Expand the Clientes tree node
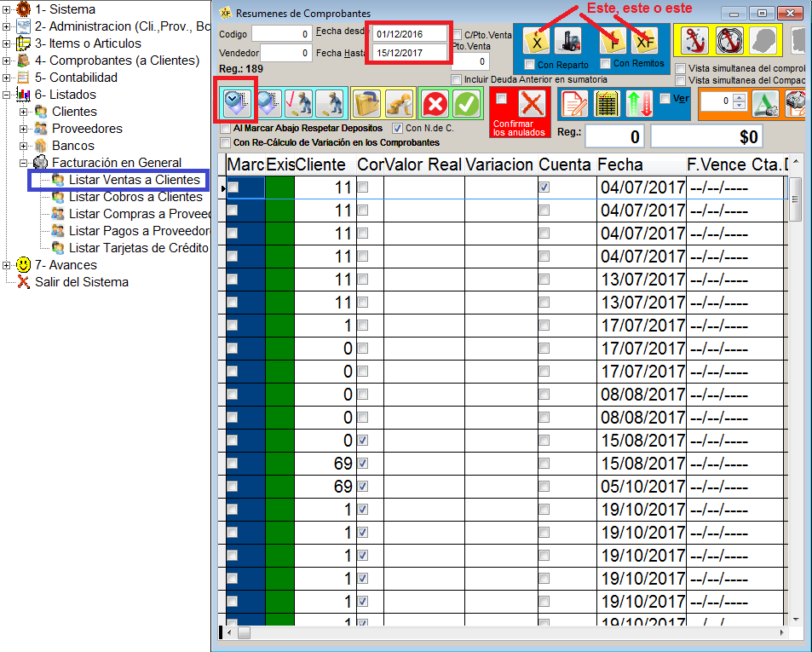This screenshot has height=652, width=812. pos(24,112)
